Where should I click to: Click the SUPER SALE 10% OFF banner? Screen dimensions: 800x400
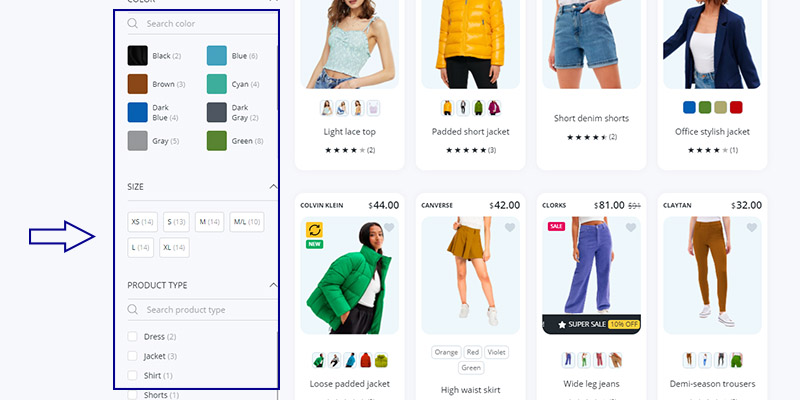(591, 324)
